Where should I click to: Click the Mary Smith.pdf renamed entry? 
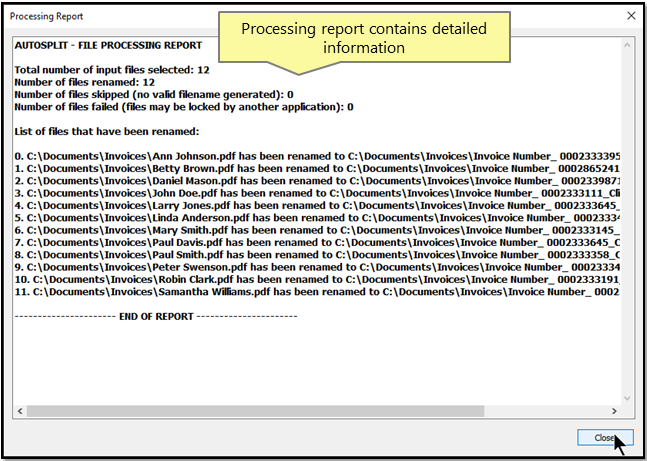click(317, 230)
